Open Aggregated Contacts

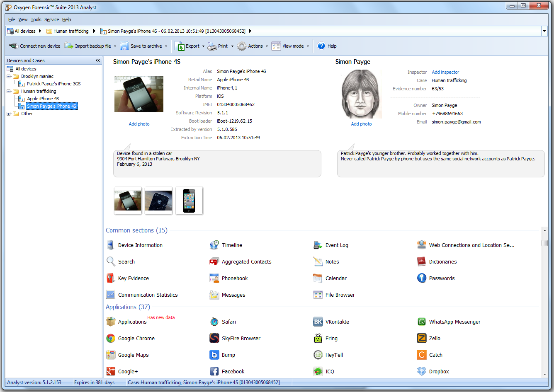pyautogui.click(x=241, y=262)
